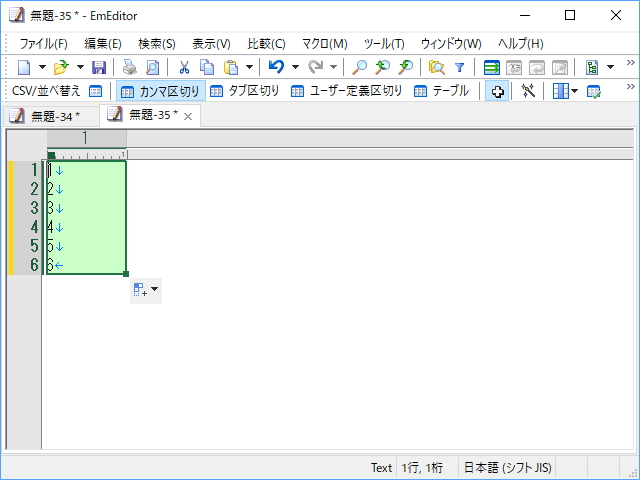Click the Find Next magnifier icon
The image size is (640, 480).
click(406, 67)
